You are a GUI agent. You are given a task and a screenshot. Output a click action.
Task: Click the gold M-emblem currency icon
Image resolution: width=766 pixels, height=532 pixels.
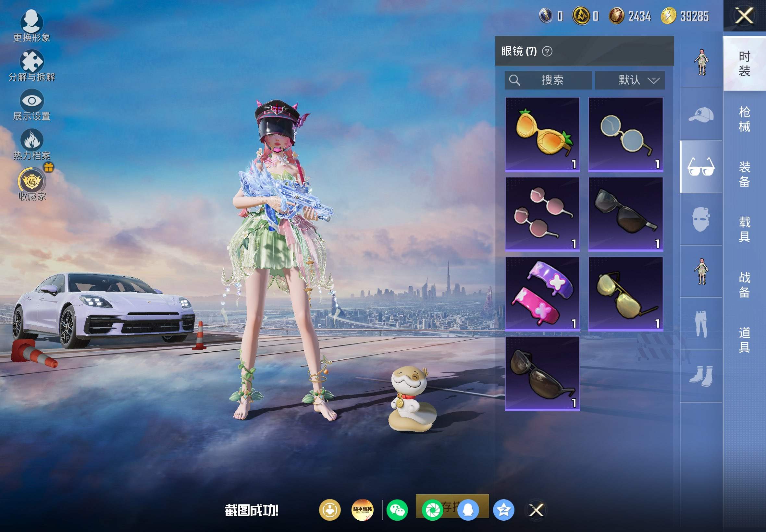(x=581, y=16)
